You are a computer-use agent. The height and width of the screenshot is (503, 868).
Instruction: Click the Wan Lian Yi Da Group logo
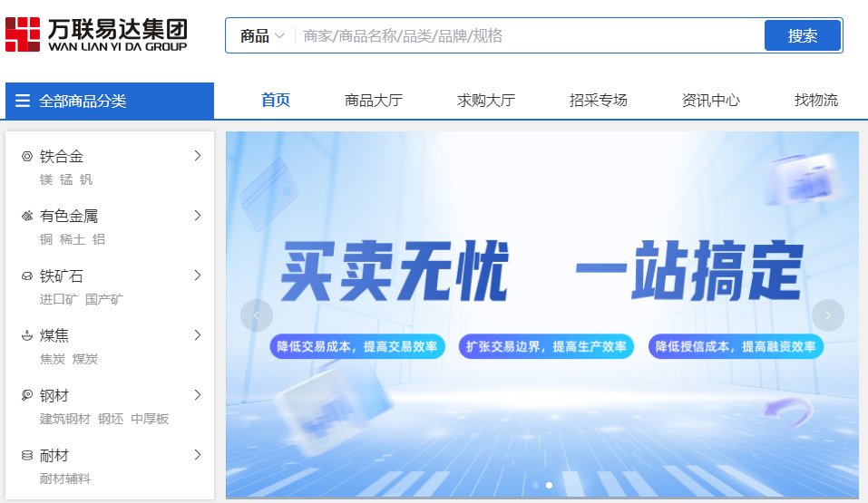click(x=96, y=34)
